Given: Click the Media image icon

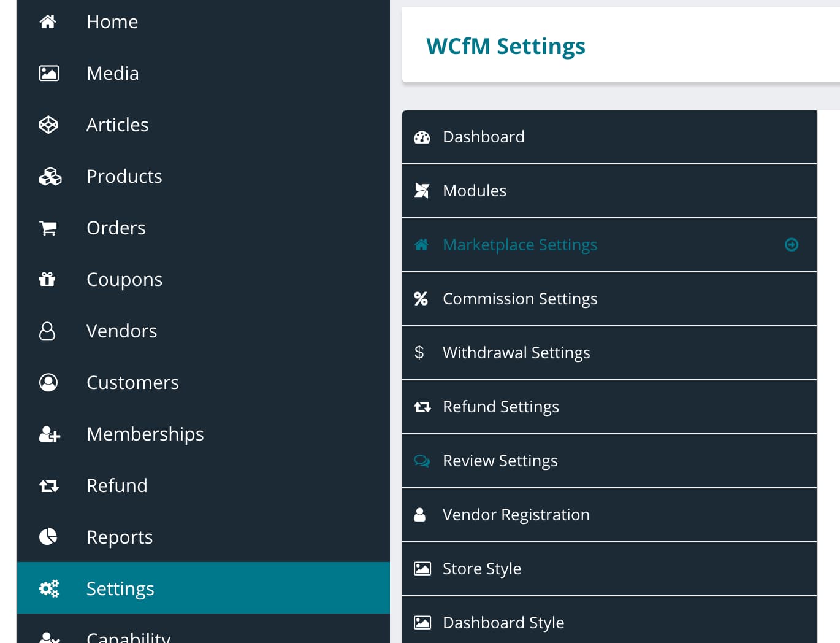Looking at the screenshot, I should [x=48, y=74].
